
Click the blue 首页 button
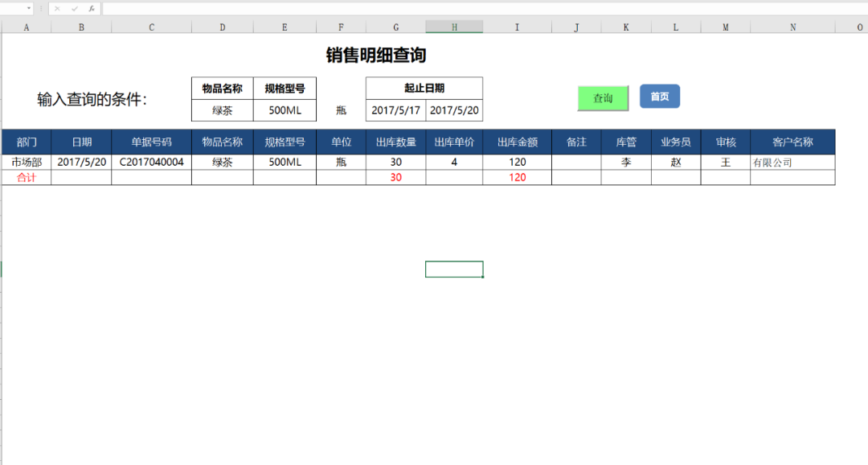pos(660,97)
